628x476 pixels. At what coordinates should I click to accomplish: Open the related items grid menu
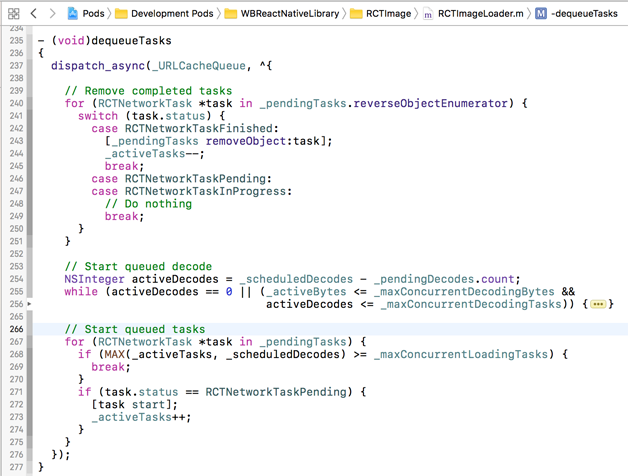click(13, 14)
